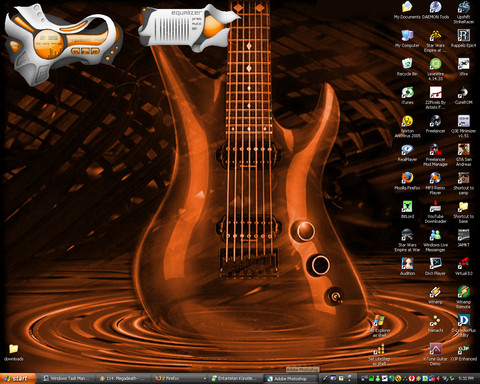The height and width of the screenshot is (384, 480).
Task: Adjust the equalizer band sliders
Action: (x=173, y=28)
